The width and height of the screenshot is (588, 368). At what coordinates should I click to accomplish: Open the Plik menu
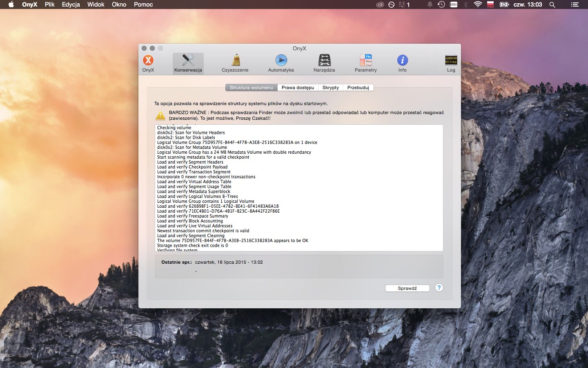(49, 4)
